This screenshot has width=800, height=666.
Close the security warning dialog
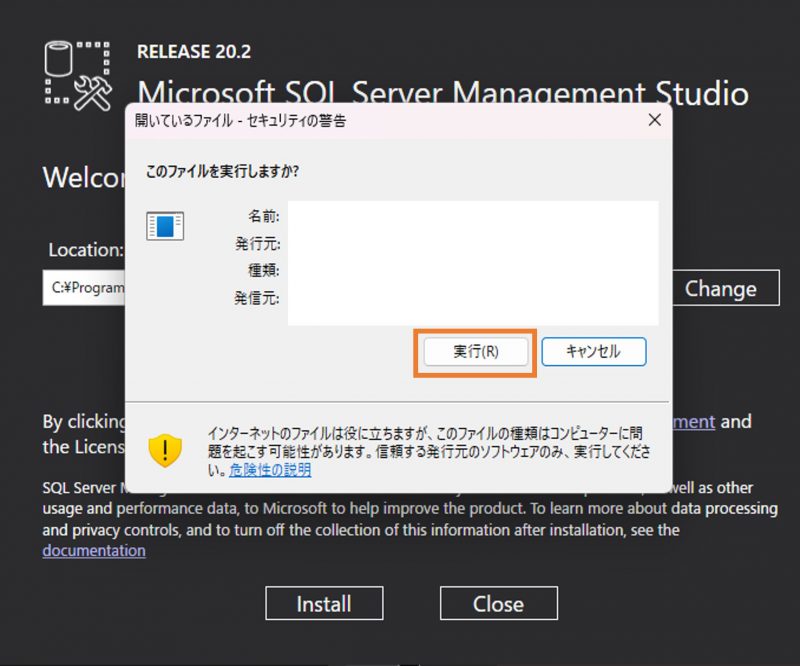point(655,120)
